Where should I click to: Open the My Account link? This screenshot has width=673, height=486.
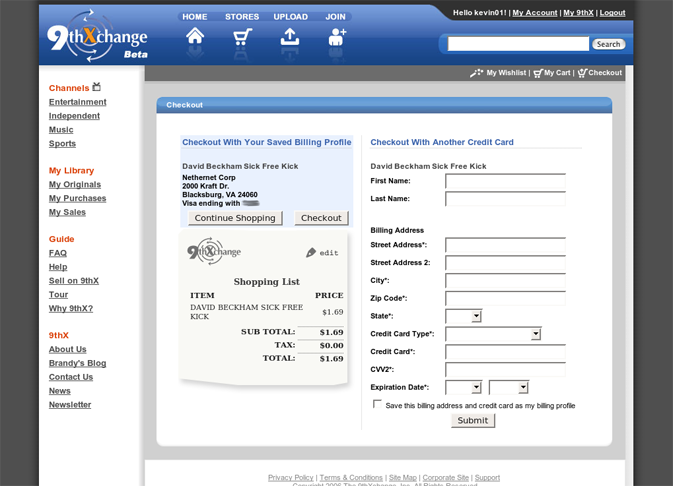click(x=535, y=13)
